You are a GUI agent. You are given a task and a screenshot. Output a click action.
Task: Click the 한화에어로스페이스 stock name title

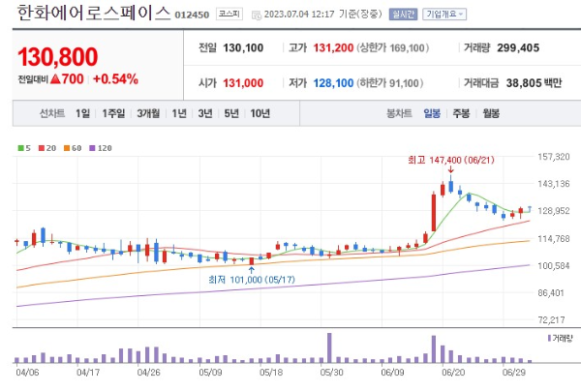coord(94,14)
